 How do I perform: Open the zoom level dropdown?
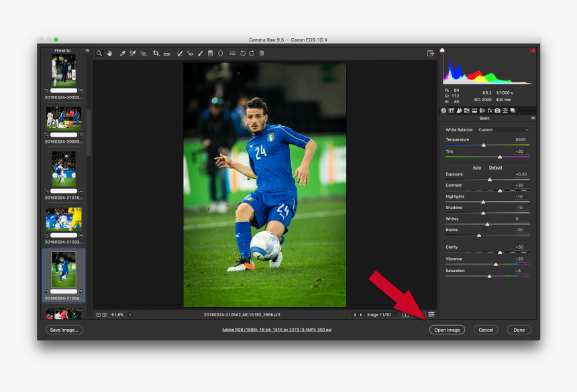[x=130, y=315]
